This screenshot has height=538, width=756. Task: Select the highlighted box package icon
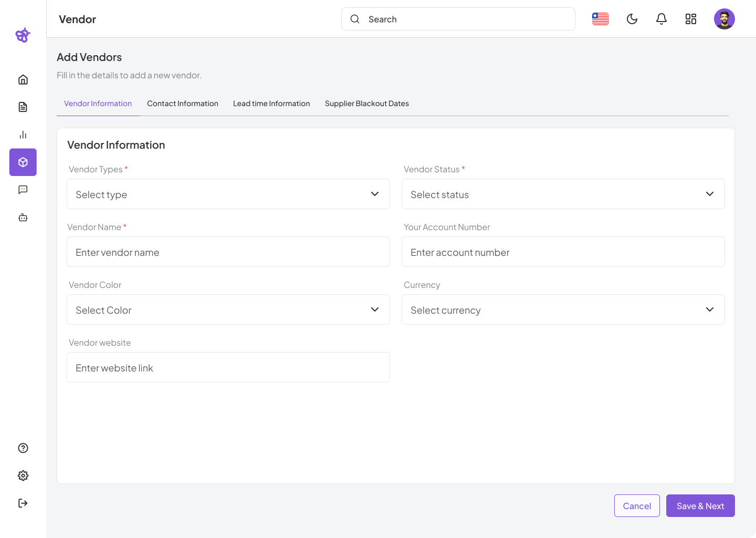coord(23,162)
